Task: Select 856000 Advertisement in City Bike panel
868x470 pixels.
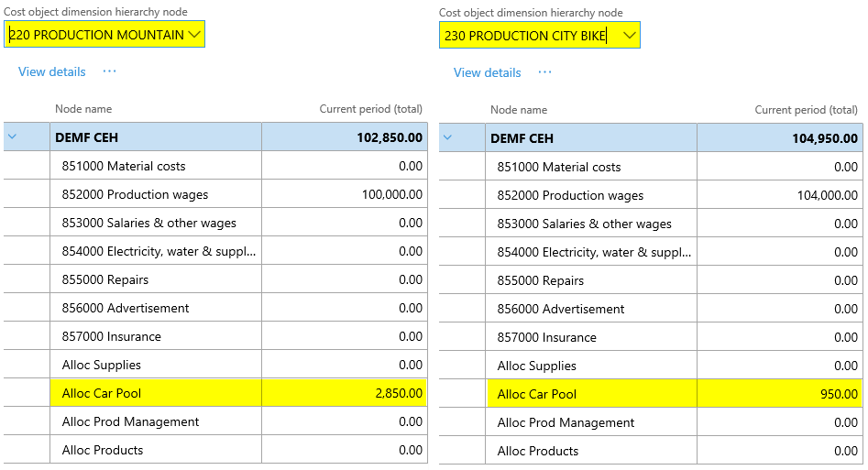Action: tap(561, 309)
